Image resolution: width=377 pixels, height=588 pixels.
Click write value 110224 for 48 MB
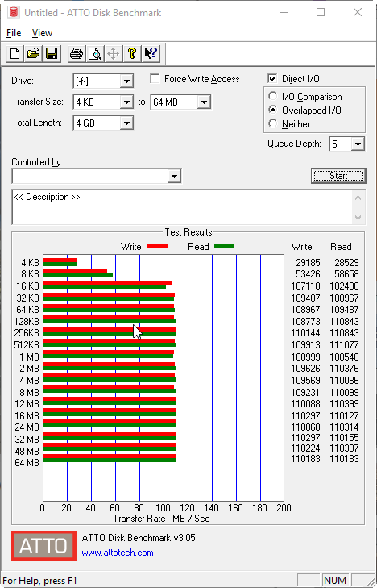coord(305,448)
